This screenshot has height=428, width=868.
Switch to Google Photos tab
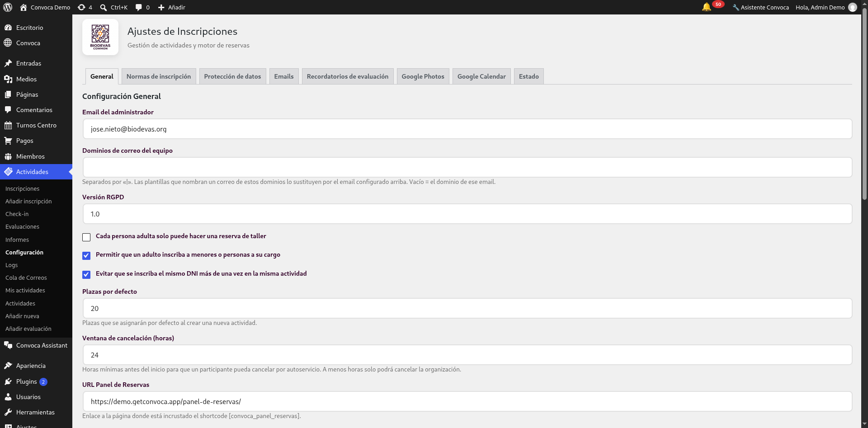(423, 76)
